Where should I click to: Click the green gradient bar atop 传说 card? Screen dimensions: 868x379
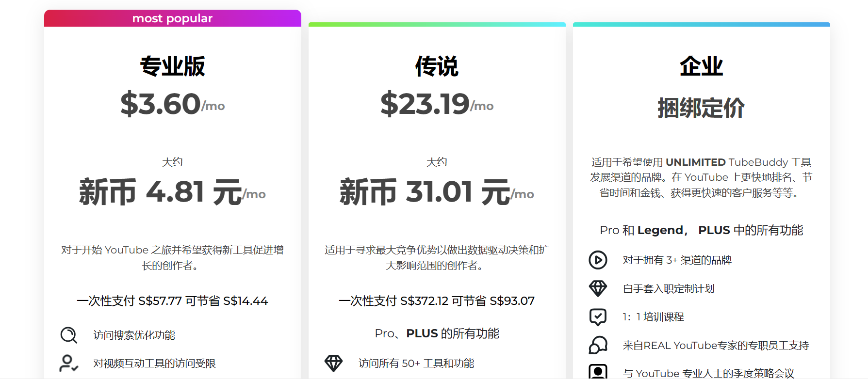(437, 24)
